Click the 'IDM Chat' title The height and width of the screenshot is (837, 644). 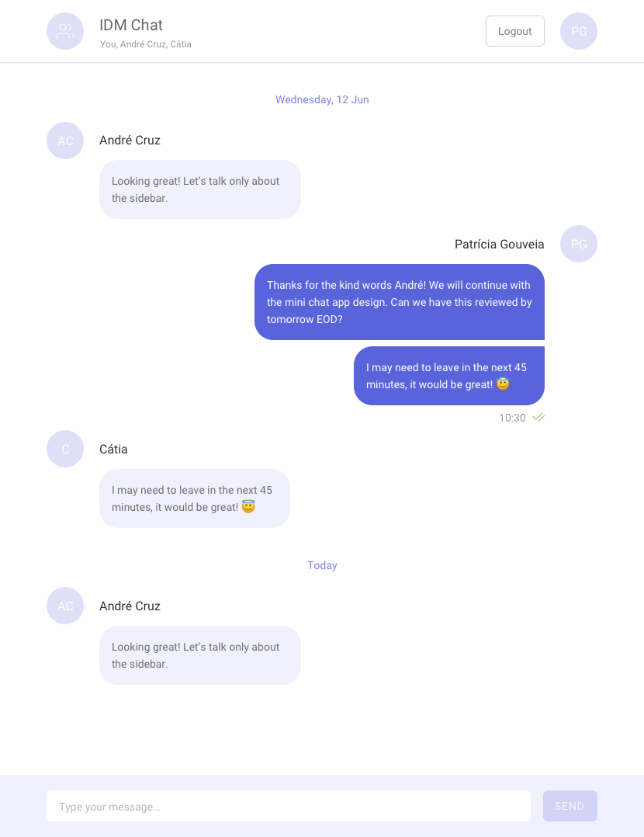[x=130, y=25]
